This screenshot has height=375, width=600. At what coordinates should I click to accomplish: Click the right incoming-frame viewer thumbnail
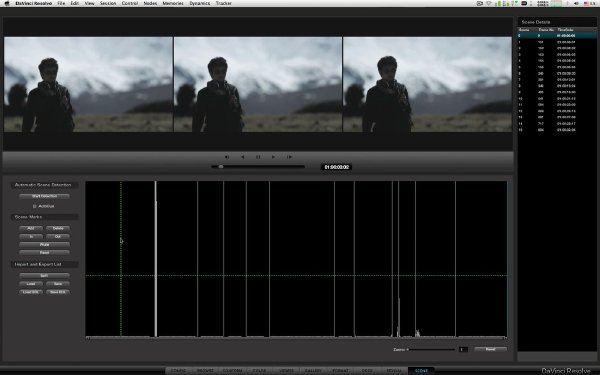[x=427, y=84]
